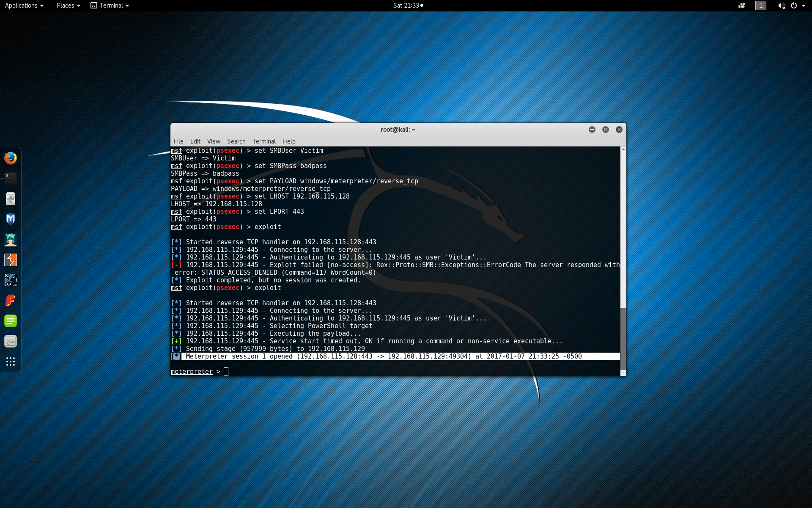Open the Search menu in terminal
The image size is (812, 508).
click(236, 141)
